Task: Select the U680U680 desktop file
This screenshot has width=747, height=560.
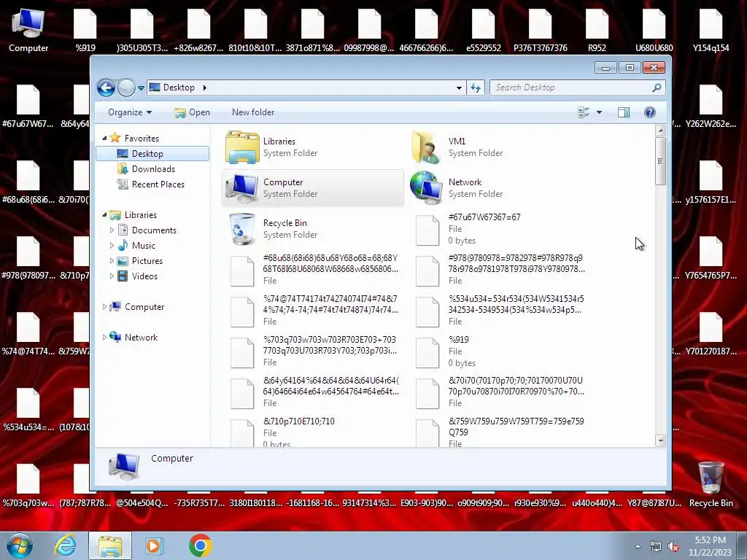Action: 654,30
